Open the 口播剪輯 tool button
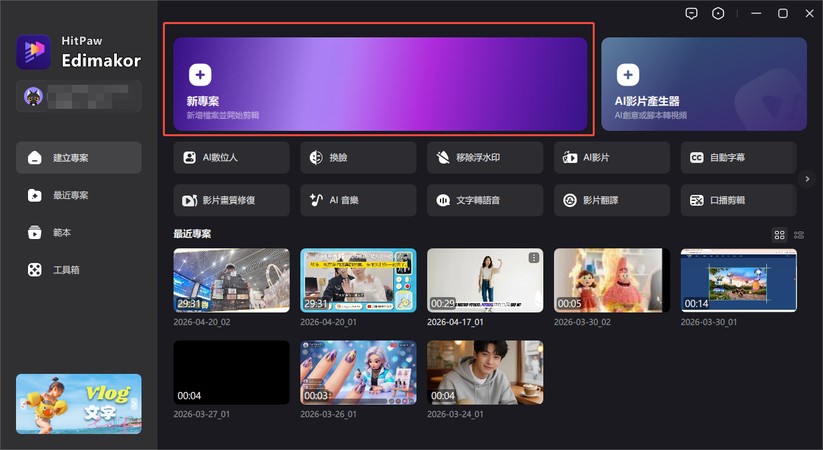823x450 pixels. coord(738,200)
